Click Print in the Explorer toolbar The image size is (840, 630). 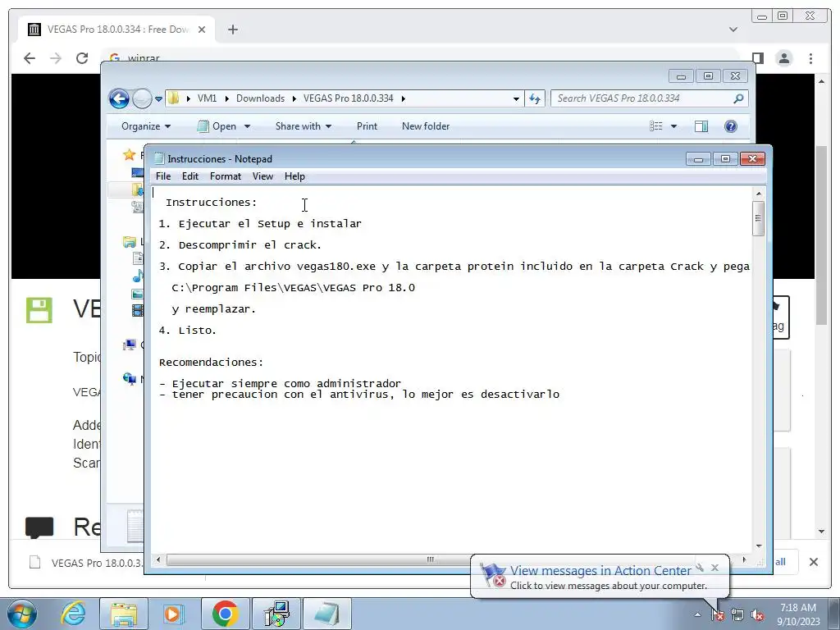[367, 126]
